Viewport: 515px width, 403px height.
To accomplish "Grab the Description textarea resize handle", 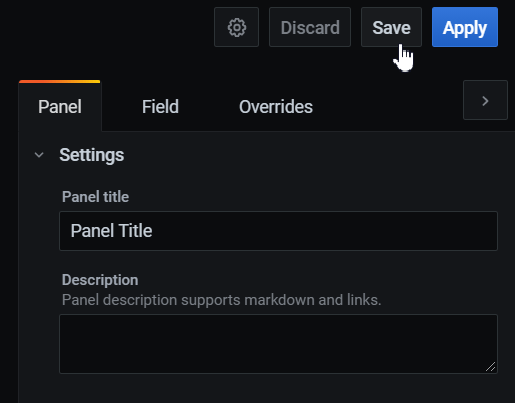I will [490, 367].
